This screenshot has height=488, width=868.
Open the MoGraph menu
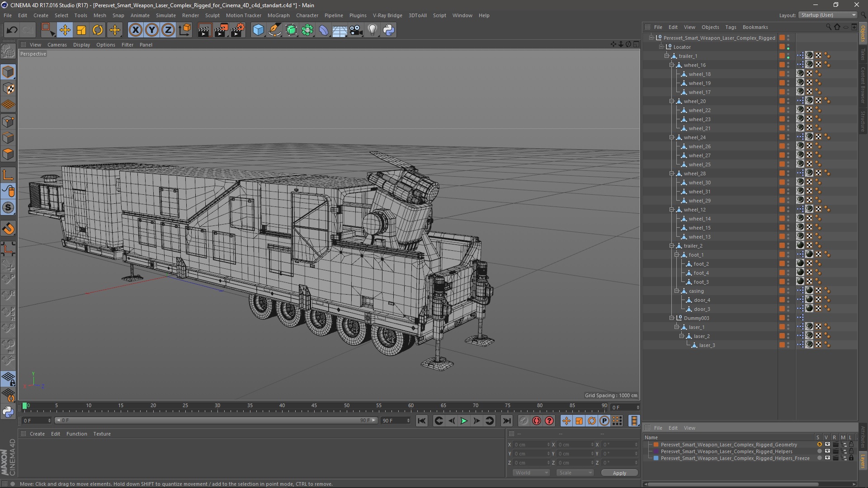[x=278, y=15]
